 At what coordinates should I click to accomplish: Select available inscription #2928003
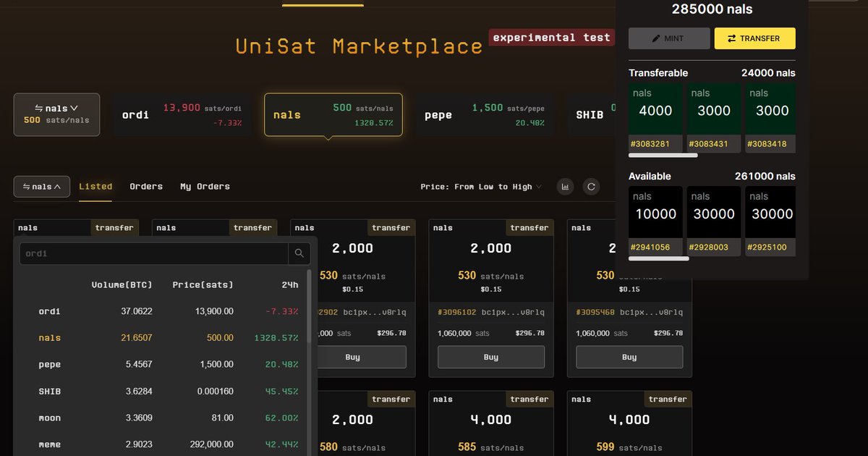[x=714, y=221]
